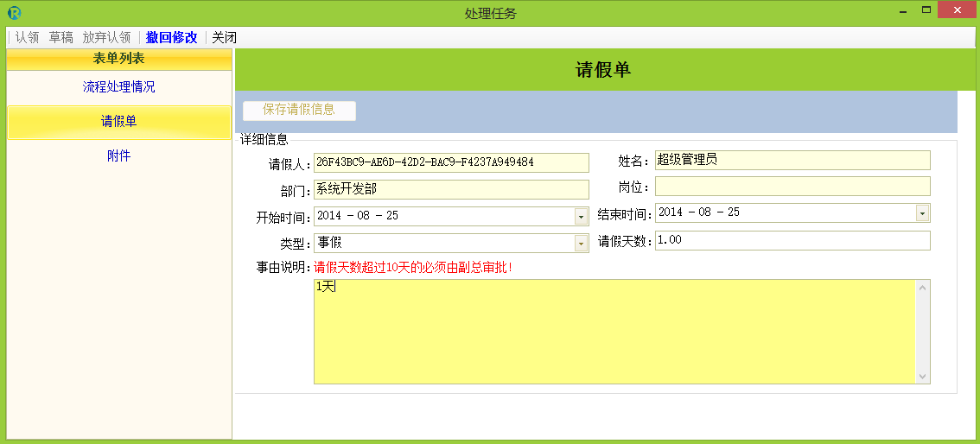Click the 详细信息 group label
980x444 pixels.
(264, 139)
